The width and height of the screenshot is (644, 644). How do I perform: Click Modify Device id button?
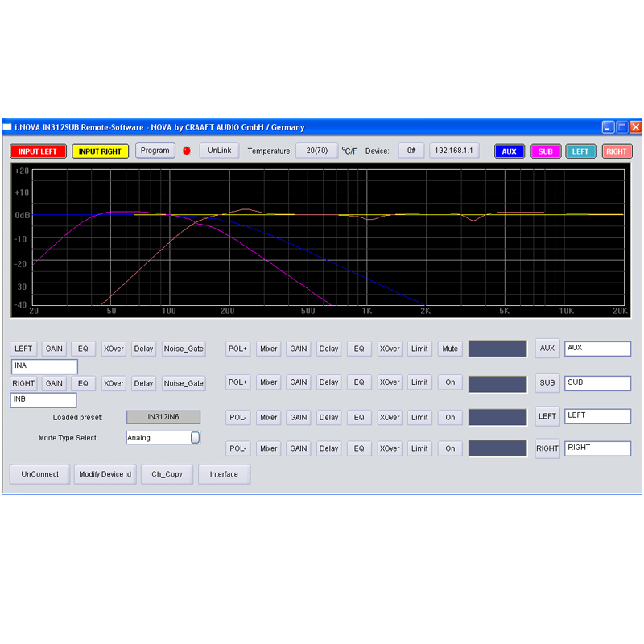point(105,474)
